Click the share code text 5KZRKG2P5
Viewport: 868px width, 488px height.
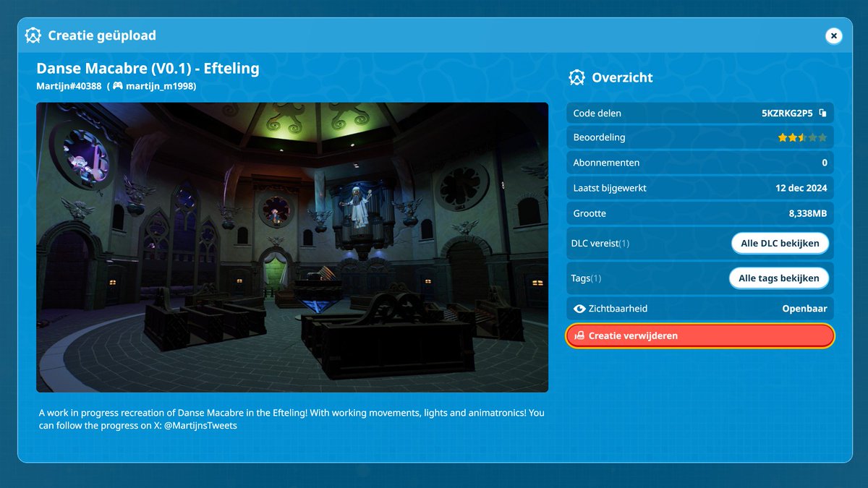787,114
